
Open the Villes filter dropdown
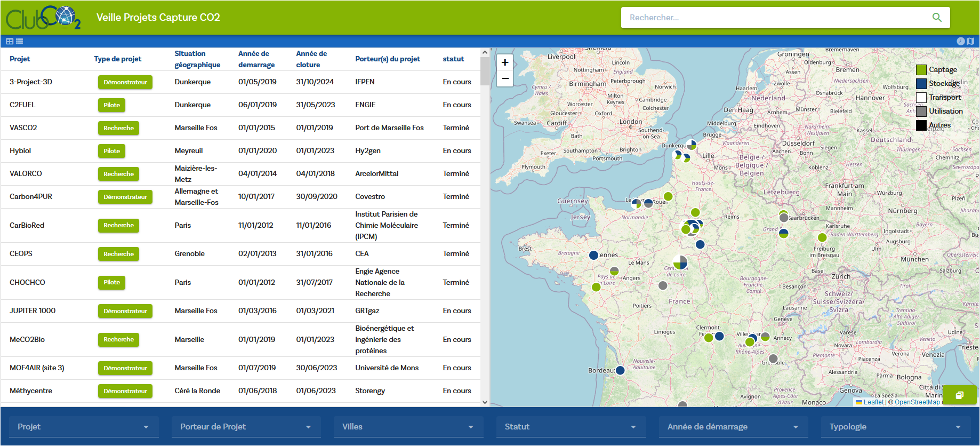pos(408,427)
